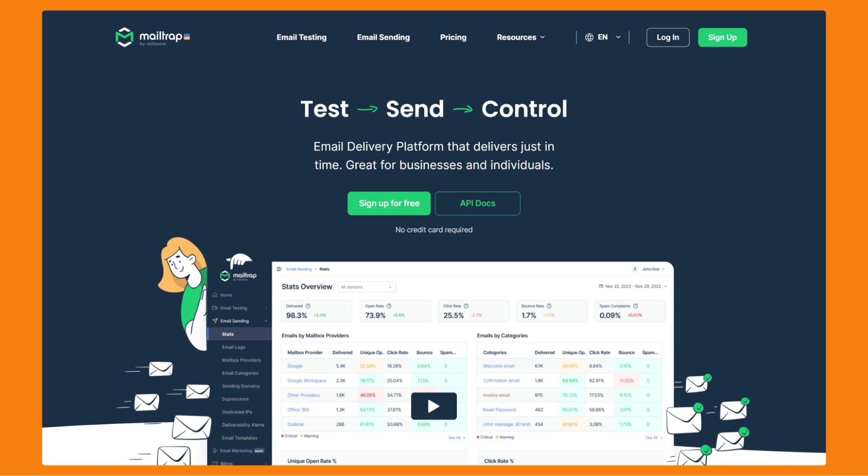Image resolution: width=868 pixels, height=476 pixels.
Task: Click the API Docs button
Action: tap(477, 203)
